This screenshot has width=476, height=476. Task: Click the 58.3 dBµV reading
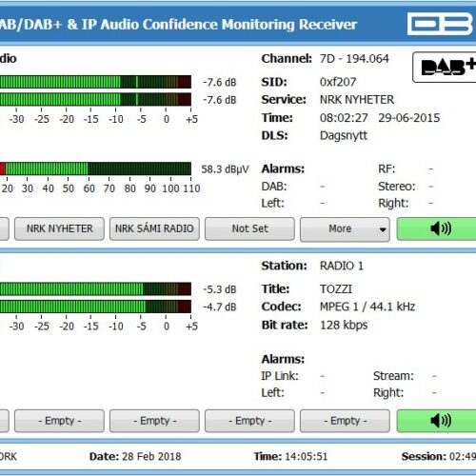[225, 169]
